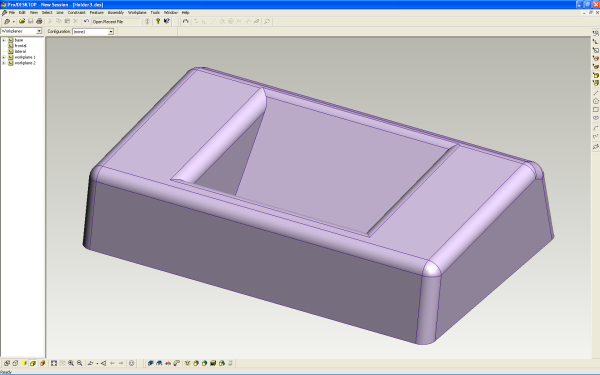Expand the base workplane tree node

click(4, 40)
